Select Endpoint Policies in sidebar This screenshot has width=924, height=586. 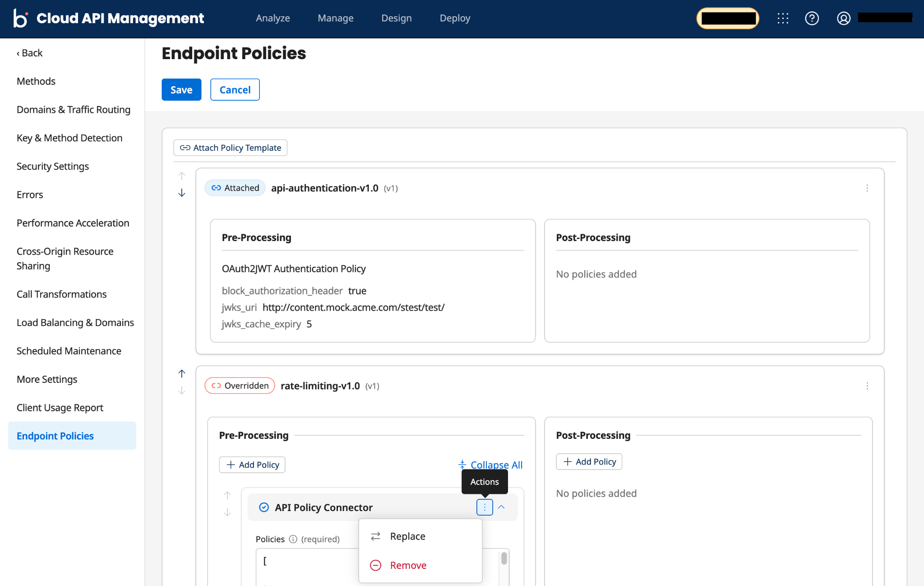pyautogui.click(x=72, y=436)
